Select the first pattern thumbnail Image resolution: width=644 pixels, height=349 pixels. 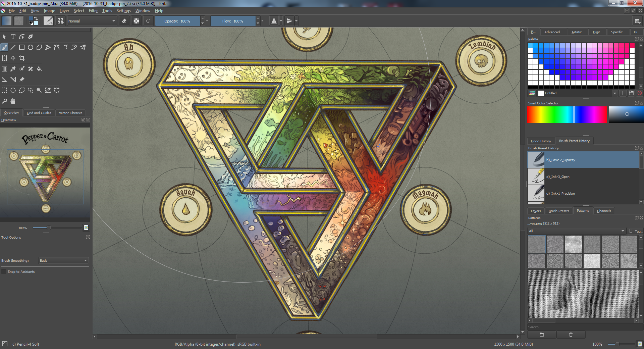coord(537,244)
